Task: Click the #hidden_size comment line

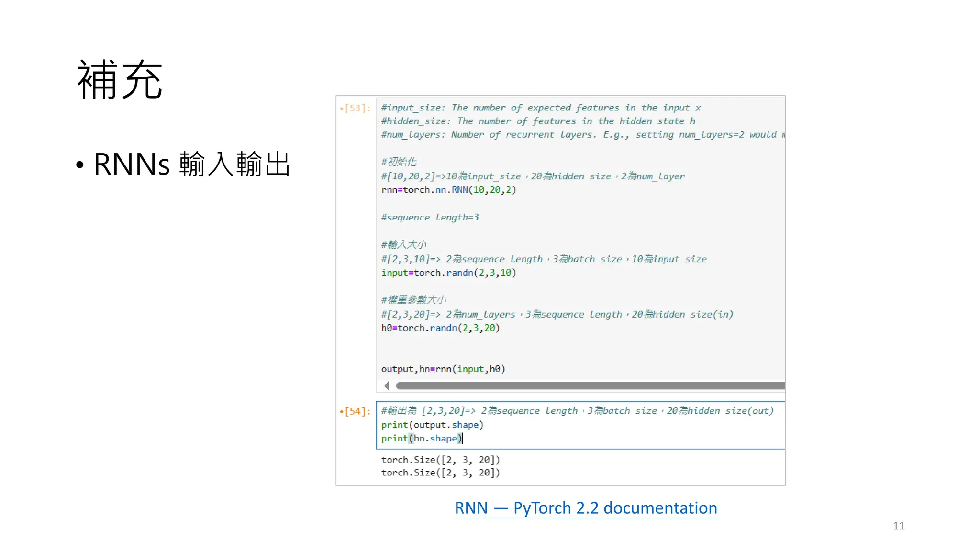Action: click(x=538, y=121)
